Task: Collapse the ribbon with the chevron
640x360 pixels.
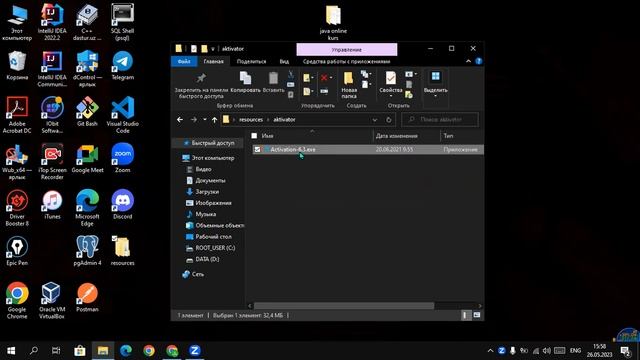Action: (x=468, y=61)
